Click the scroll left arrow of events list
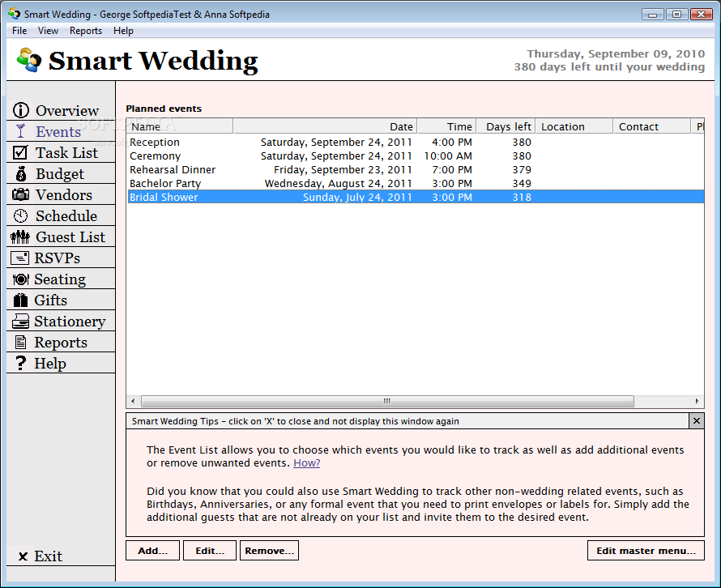Image resolution: width=721 pixels, height=588 pixels. pyautogui.click(x=134, y=402)
